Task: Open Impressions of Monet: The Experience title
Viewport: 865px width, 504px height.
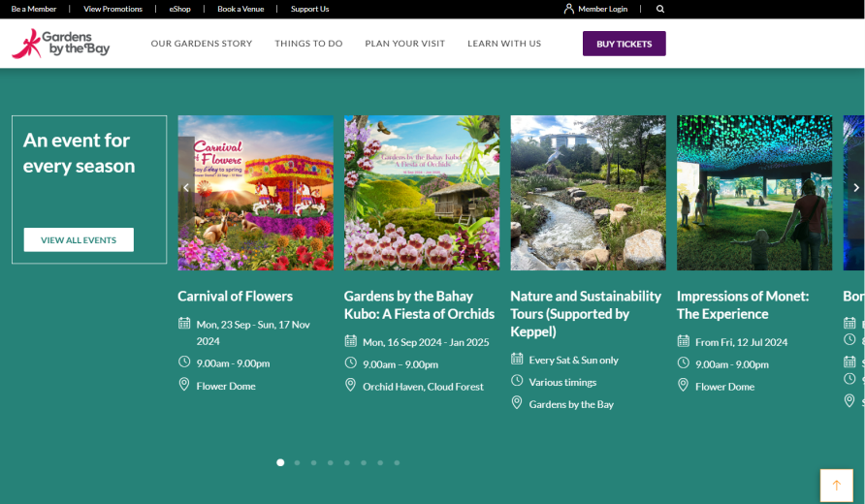Action: pos(743,305)
